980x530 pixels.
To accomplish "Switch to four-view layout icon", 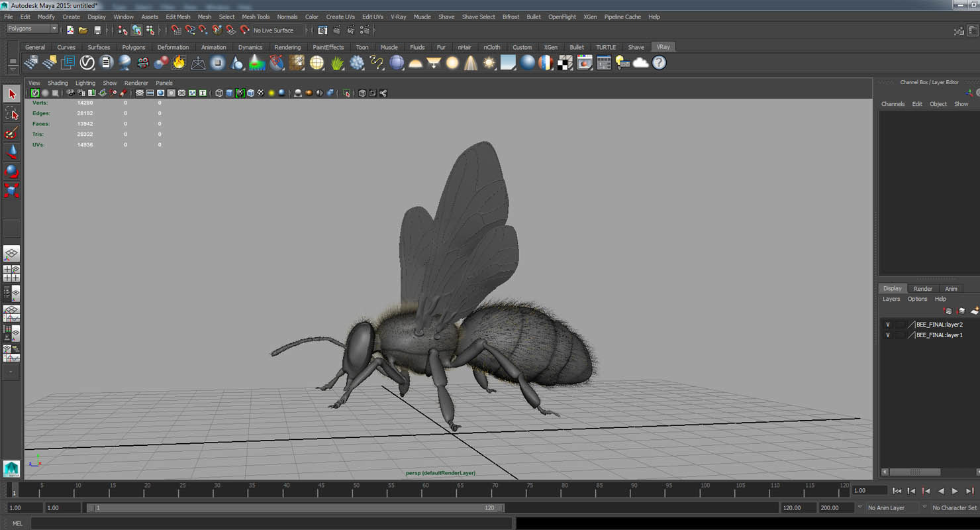I will click(11, 274).
